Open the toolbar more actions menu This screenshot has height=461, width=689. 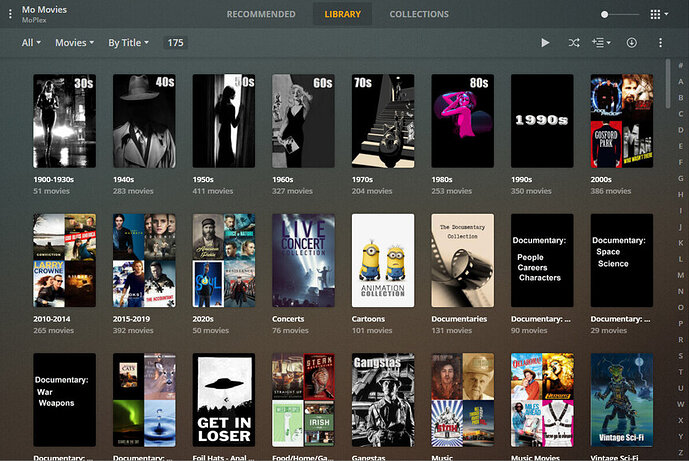[660, 43]
